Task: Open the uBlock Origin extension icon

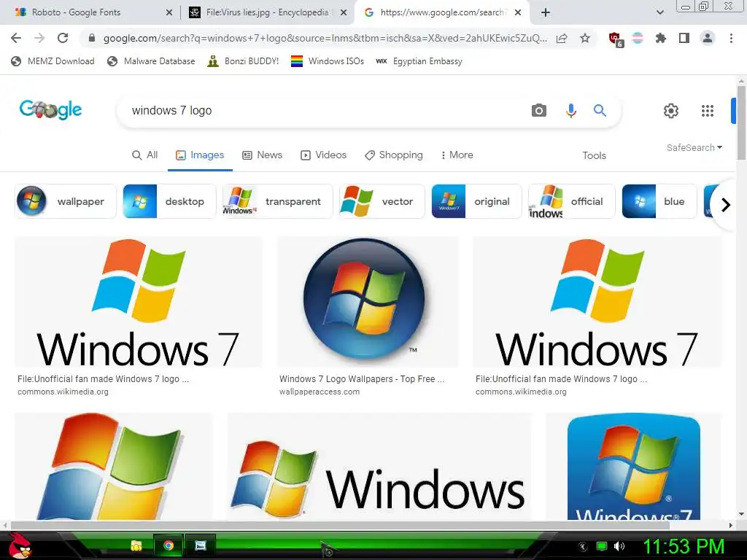Action: click(x=616, y=39)
